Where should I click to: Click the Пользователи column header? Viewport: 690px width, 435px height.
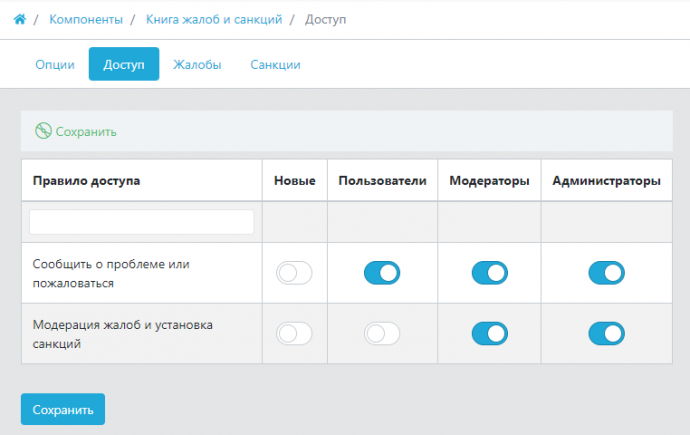[x=382, y=181]
